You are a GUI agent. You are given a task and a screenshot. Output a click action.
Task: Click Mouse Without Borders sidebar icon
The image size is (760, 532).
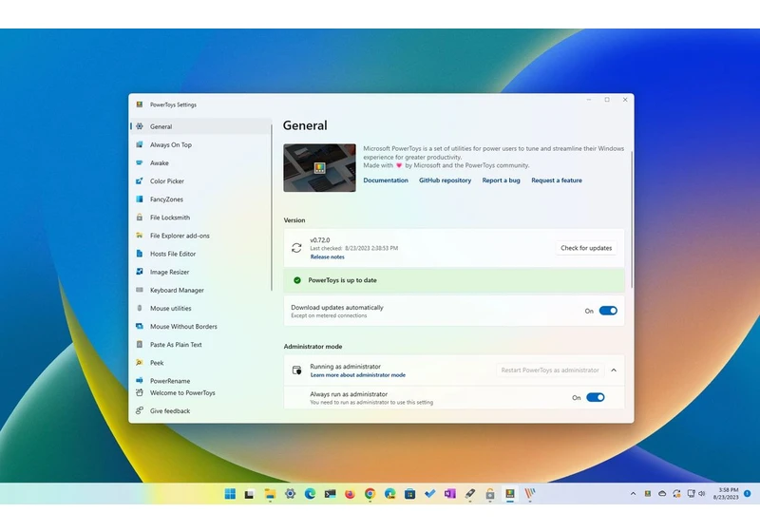click(x=140, y=326)
